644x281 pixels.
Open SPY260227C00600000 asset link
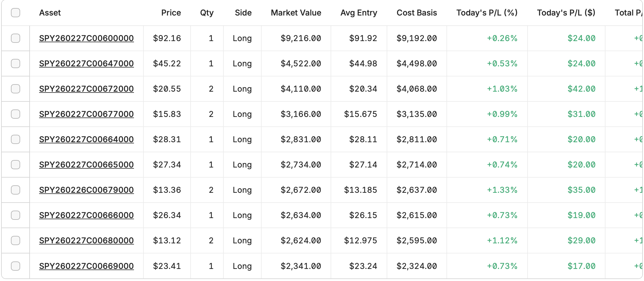(86, 38)
